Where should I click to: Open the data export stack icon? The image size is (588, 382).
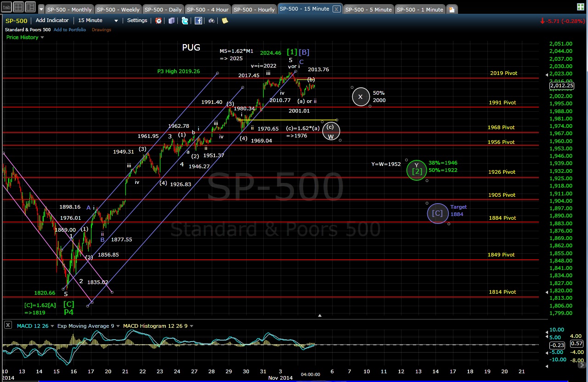tap(172, 21)
